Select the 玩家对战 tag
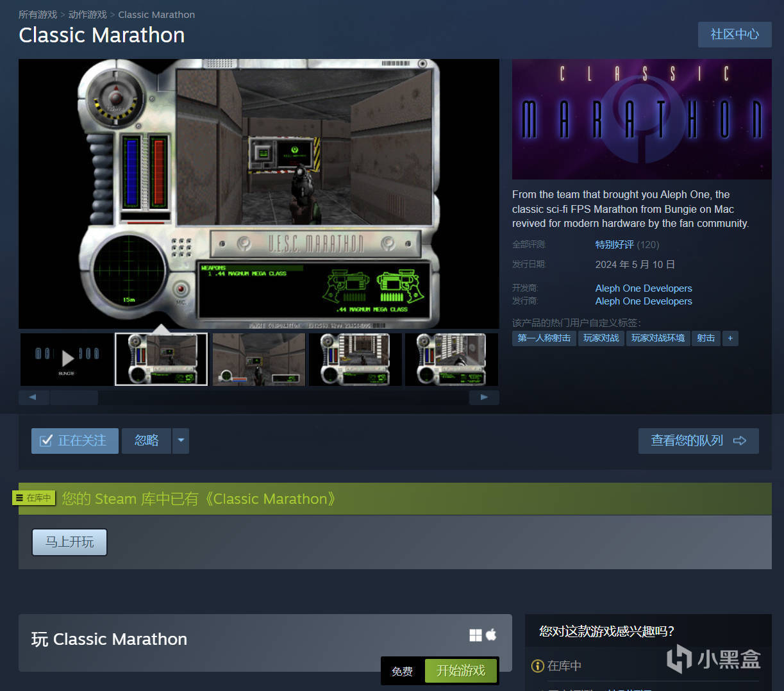The width and height of the screenshot is (784, 691). tap(601, 338)
